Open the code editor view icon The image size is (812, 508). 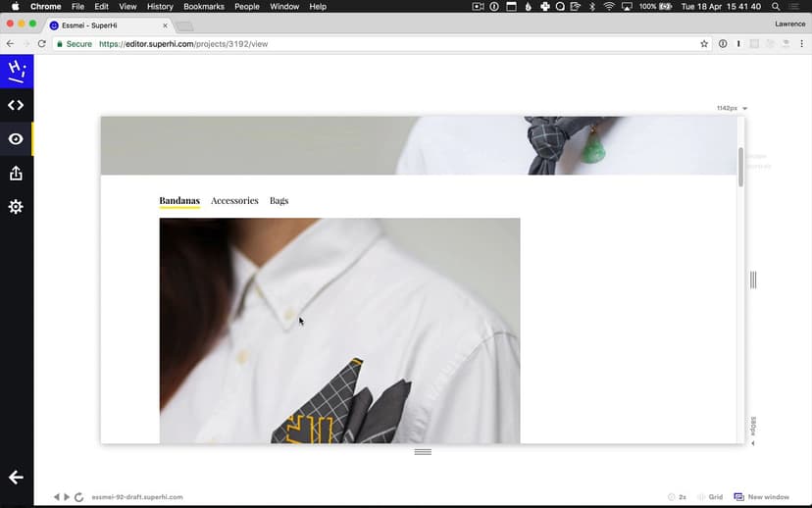click(16, 105)
